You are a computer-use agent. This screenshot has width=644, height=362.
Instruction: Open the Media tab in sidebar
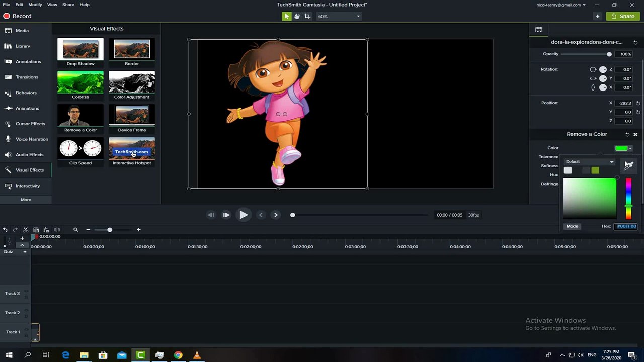click(x=26, y=31)
